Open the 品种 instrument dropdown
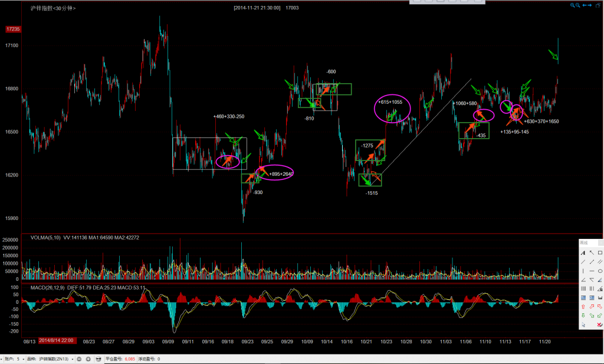This screenshot has height=364, width=604. tap(73, 359)
